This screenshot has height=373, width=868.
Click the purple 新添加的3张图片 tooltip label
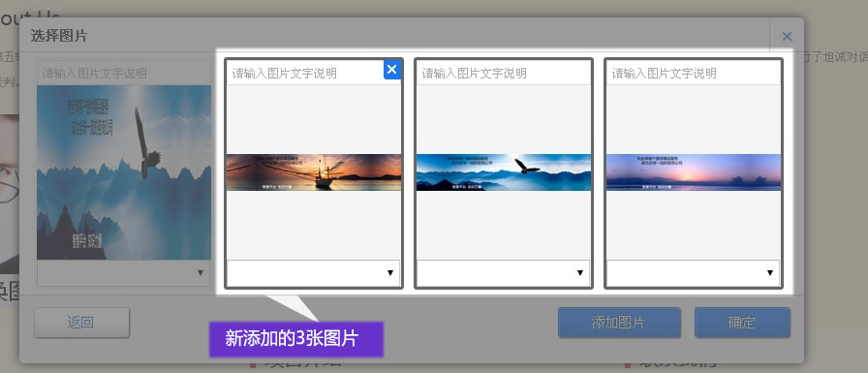[x=295, y=339]
